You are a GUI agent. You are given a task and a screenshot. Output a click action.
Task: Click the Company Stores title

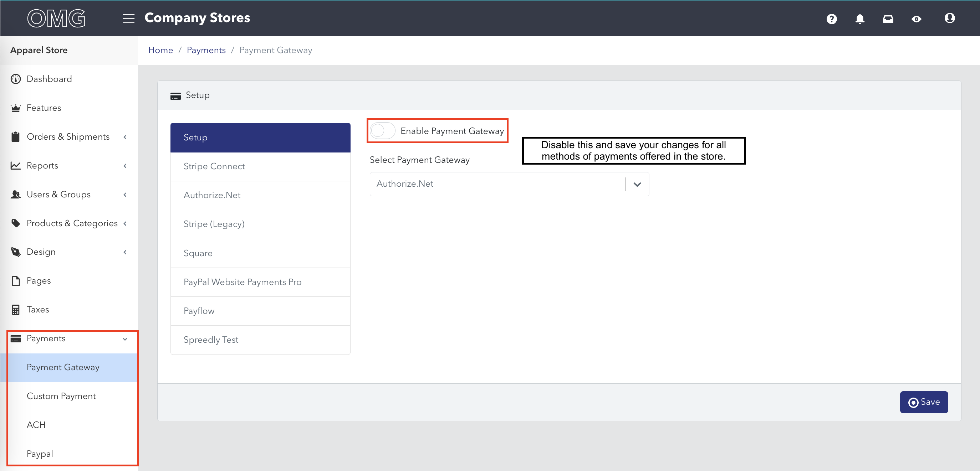coord(198,18)
